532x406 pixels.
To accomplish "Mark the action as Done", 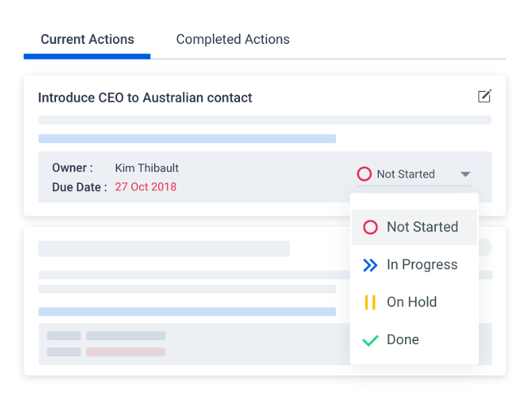I will pyautogui.click(x=403, y=339).
